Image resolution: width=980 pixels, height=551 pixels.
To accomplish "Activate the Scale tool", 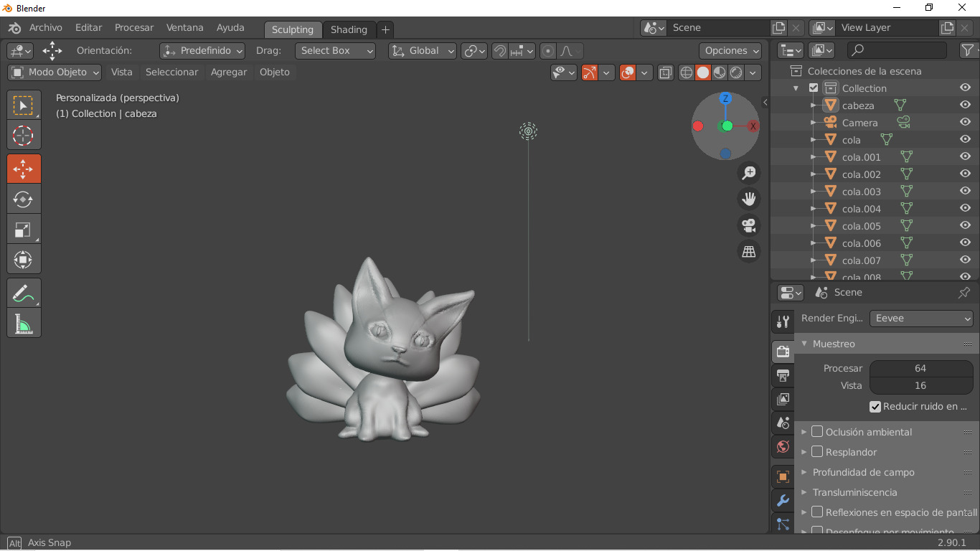I will tap(24, 229).
